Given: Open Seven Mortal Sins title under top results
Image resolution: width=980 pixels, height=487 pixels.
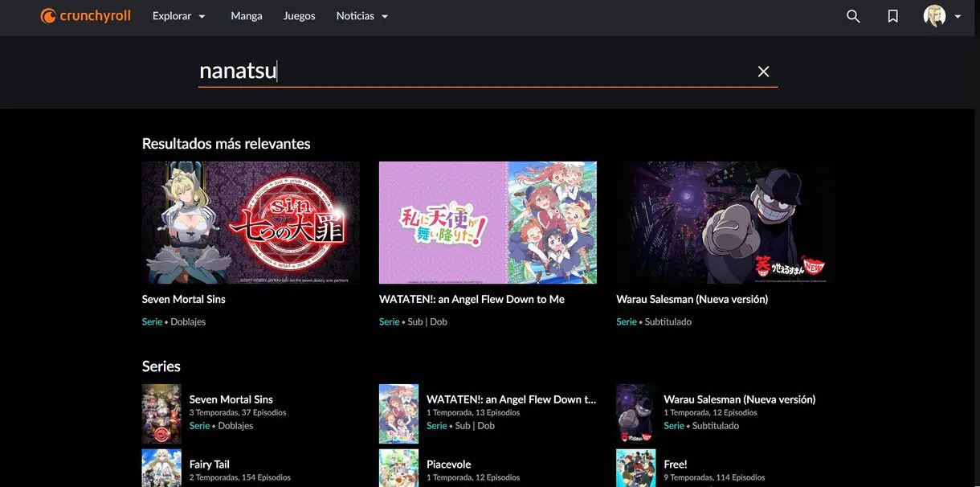Looking at the screenshot, I should (x=184, y=299).
